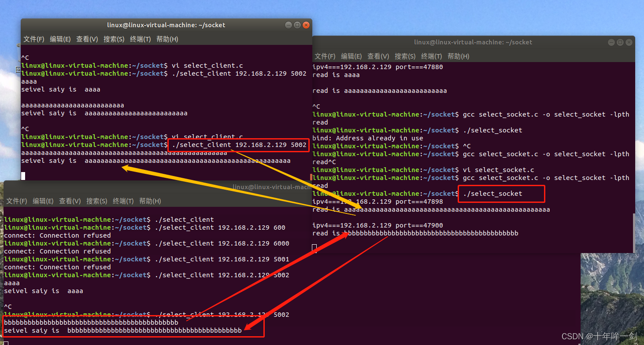Maximize the top-left terminal window
The image size is (644, 345).
point(297,25)
